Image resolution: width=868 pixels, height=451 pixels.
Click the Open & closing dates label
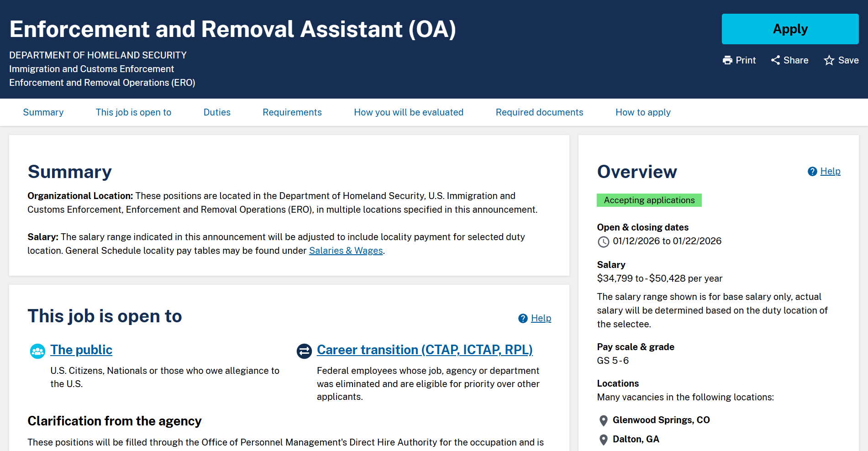point(642,227)
